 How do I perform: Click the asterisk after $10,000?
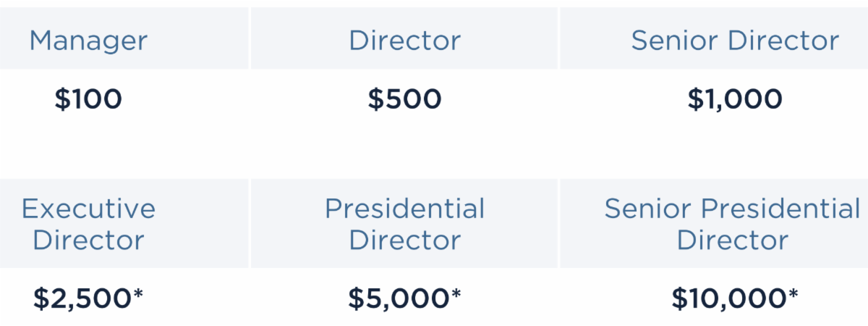coord(793,295)
